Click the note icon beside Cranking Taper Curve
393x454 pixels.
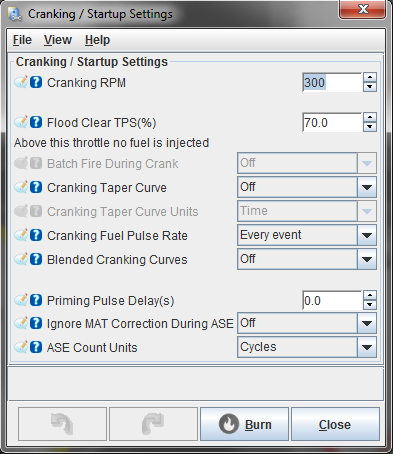[21, 187]
